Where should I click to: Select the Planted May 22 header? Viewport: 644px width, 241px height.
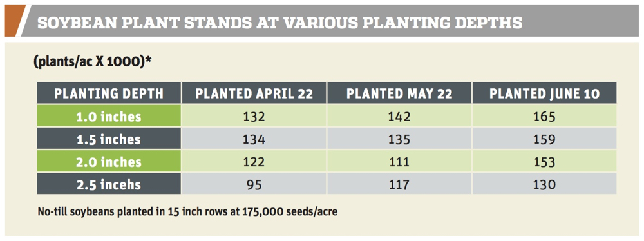pyautogui.click(x=399, y=93)
